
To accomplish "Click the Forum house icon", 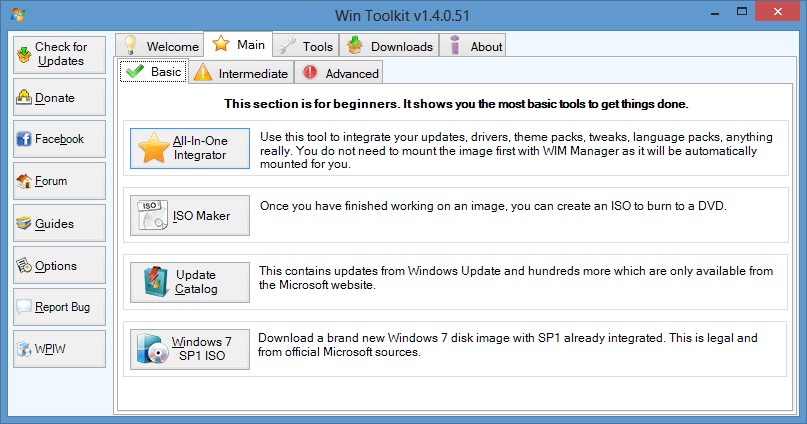I will (25, 181).
